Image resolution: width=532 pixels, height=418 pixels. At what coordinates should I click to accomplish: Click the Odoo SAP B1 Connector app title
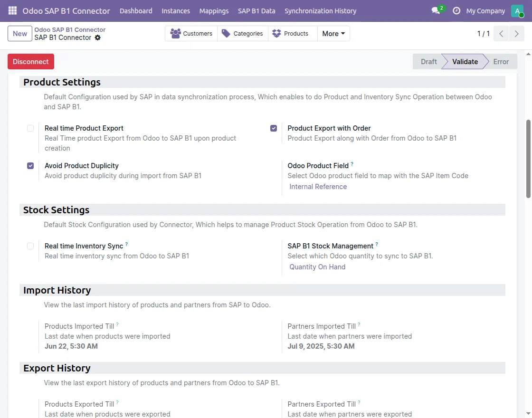click(66, 11)
